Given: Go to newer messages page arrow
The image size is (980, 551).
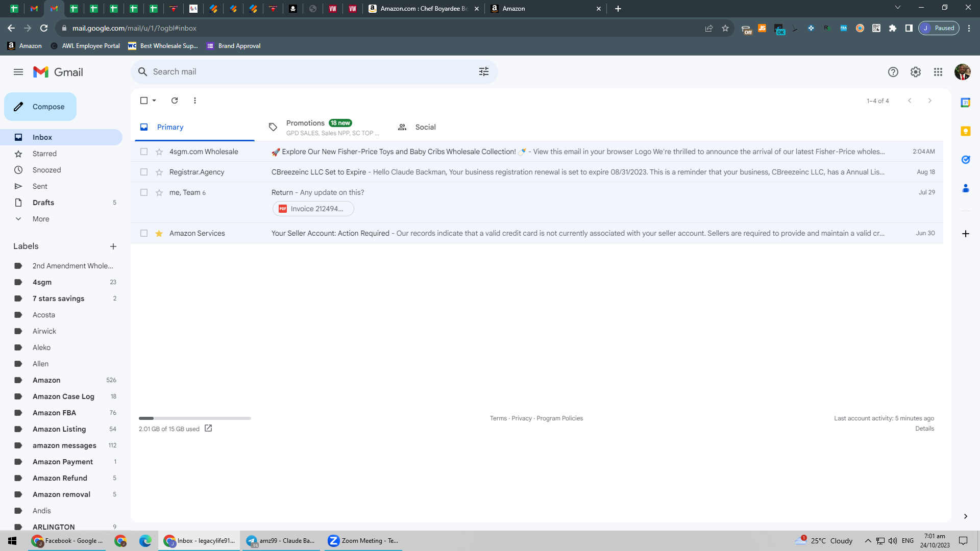Looking at the screenshot, I should (x=910, y=101).
